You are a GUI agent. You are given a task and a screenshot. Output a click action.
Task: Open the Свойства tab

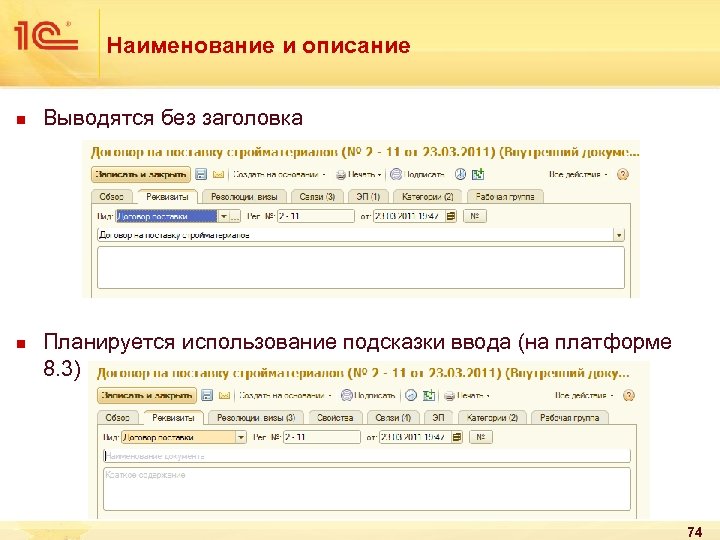point(335,417)
